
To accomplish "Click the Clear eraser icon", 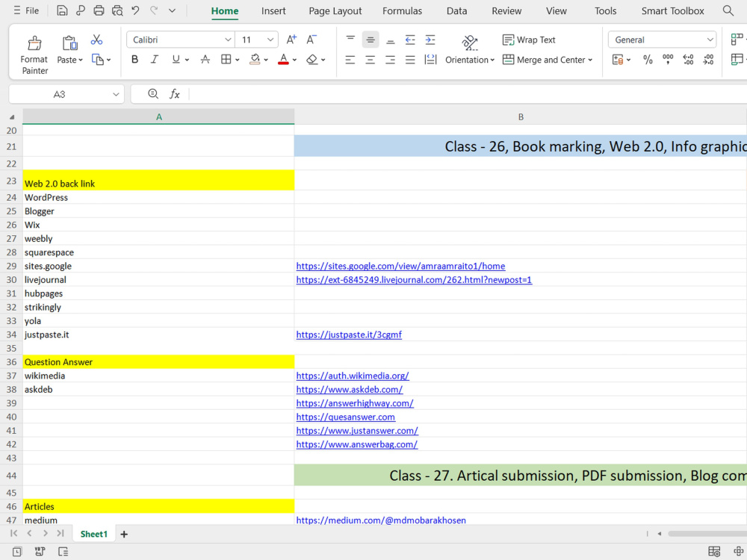I will pyautogui.click(x=311, y=60).
